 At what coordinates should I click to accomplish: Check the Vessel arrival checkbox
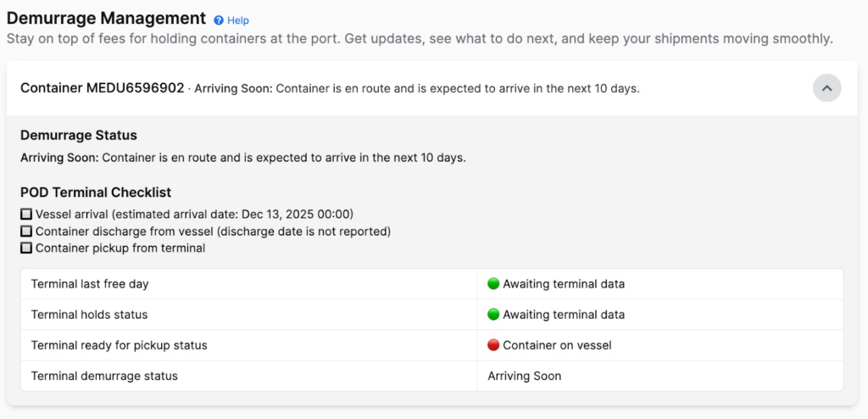(x=26, y=215)
